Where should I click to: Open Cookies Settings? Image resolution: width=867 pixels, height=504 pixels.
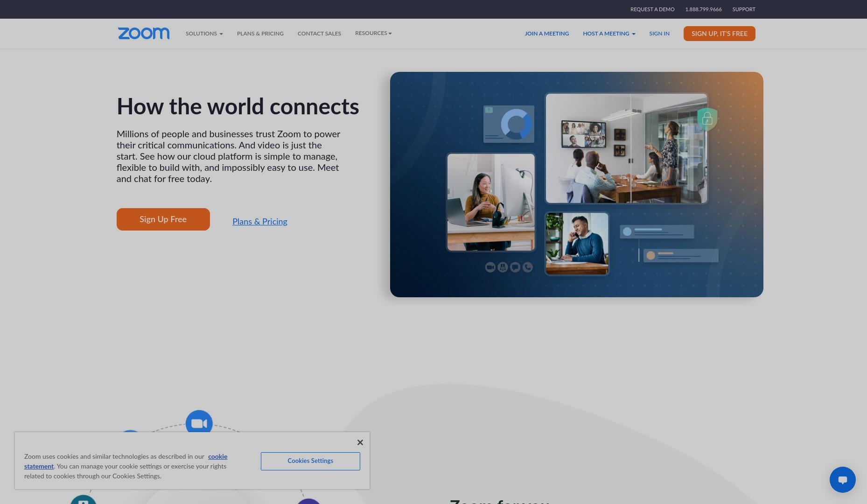(x=310, y=461)
